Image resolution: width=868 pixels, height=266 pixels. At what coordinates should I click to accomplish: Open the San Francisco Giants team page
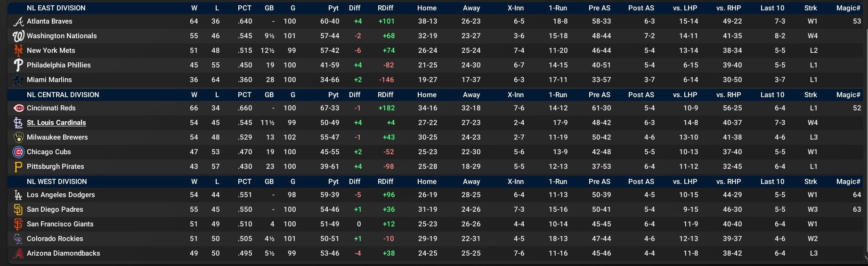(x=60, y=224)
